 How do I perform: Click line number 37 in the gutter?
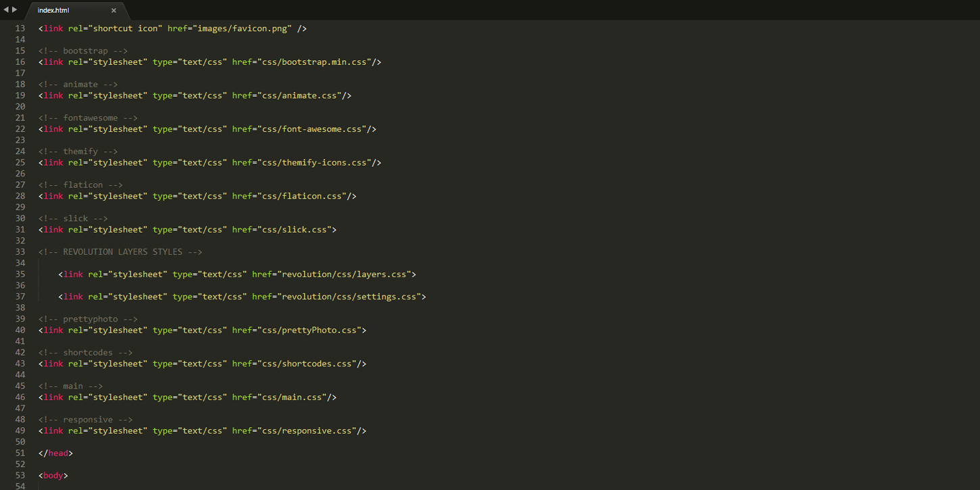coord(20,297)
